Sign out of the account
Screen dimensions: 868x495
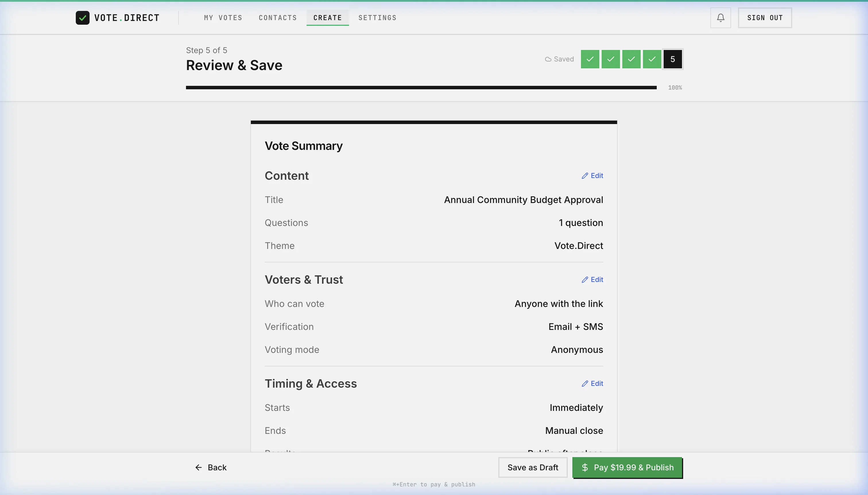coord(765,18)
